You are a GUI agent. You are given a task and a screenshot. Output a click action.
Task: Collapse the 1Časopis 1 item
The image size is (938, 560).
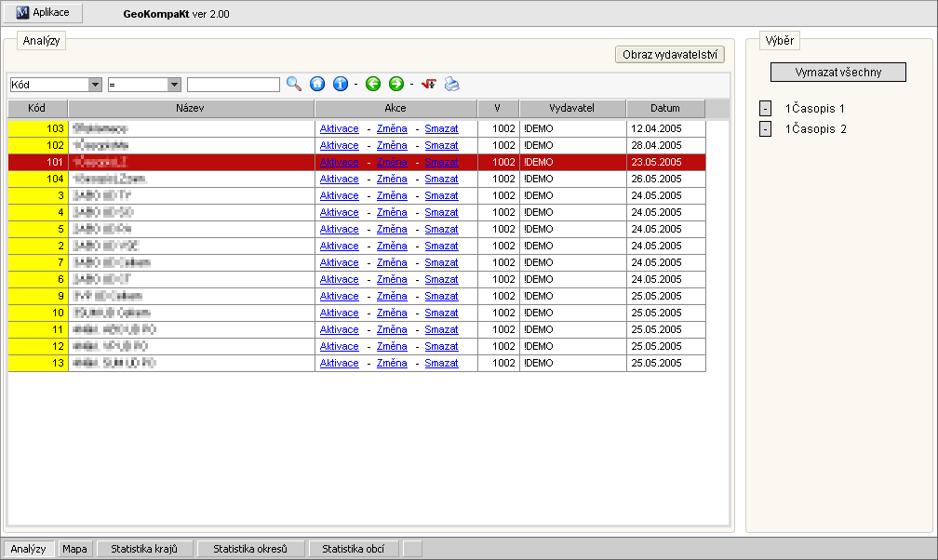[x=765, y=109]
